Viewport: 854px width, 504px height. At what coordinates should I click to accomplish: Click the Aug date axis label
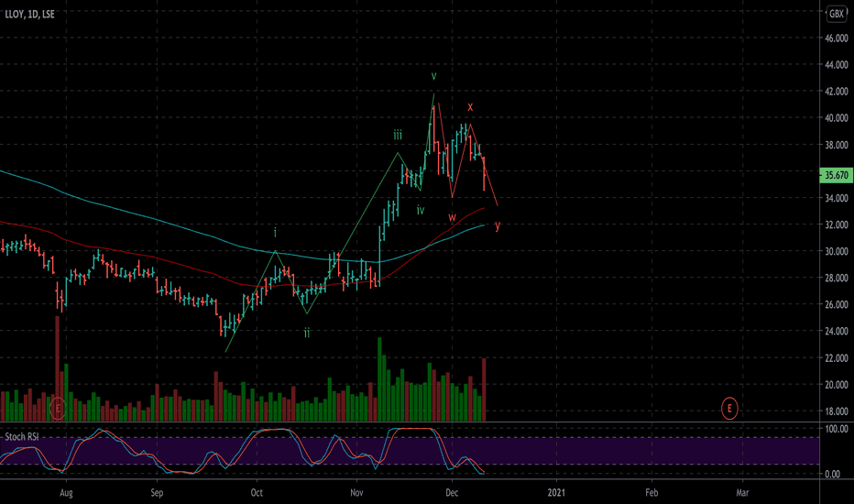tap(66, 493)
